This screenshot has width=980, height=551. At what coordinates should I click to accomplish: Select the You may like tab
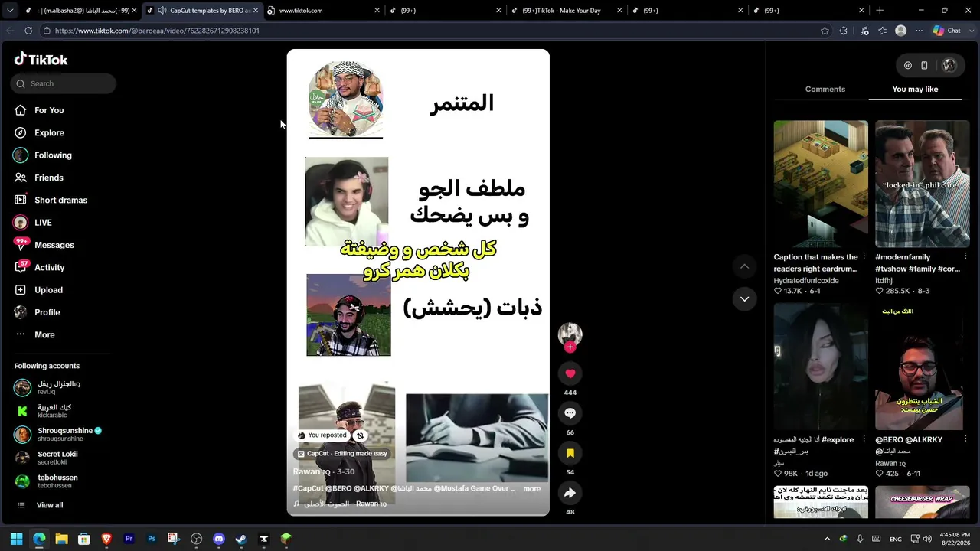click(x=915, y=89)
